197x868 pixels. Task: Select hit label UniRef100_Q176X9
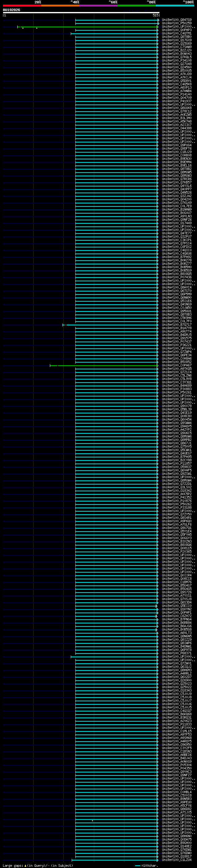click(176, 40)
